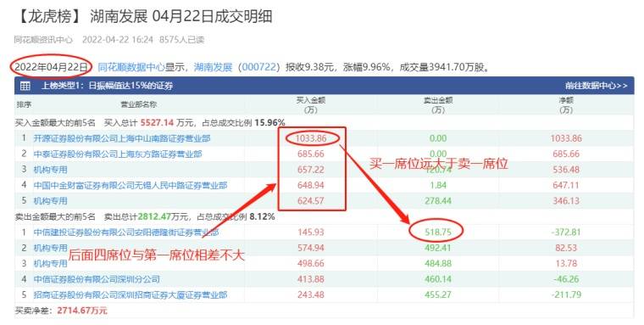Open 开源证券上海中山南路证券营业部 broker link
Viewport: 644px width, 325px height.
pyautogui.click(x=121, y=138)
